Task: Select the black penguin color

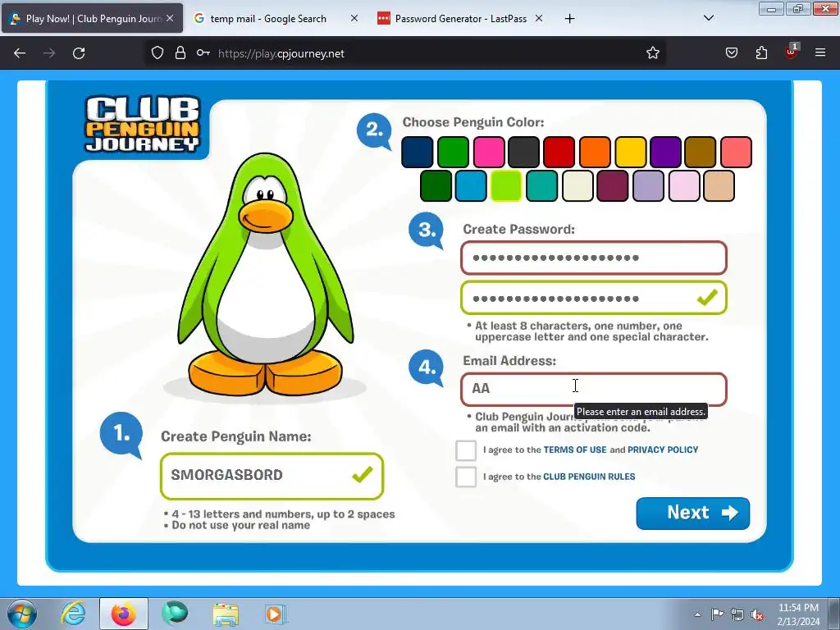Action: pos(524,152)
